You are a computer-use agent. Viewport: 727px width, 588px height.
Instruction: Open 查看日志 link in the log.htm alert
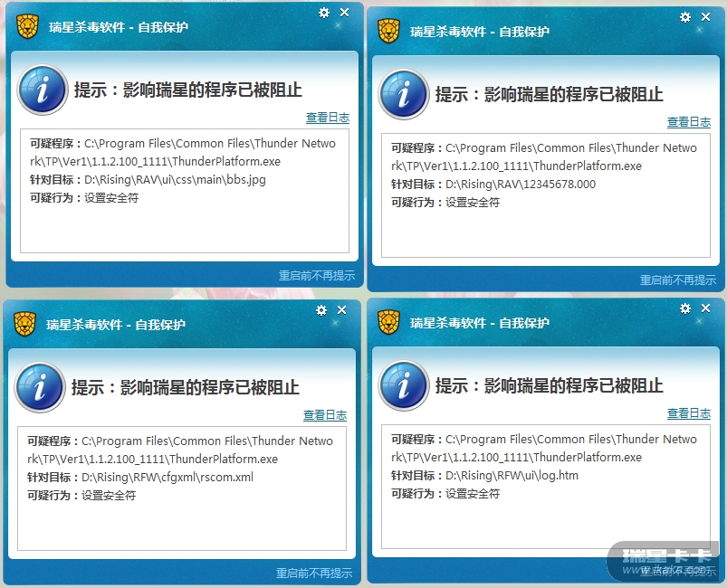pos(689,413)
